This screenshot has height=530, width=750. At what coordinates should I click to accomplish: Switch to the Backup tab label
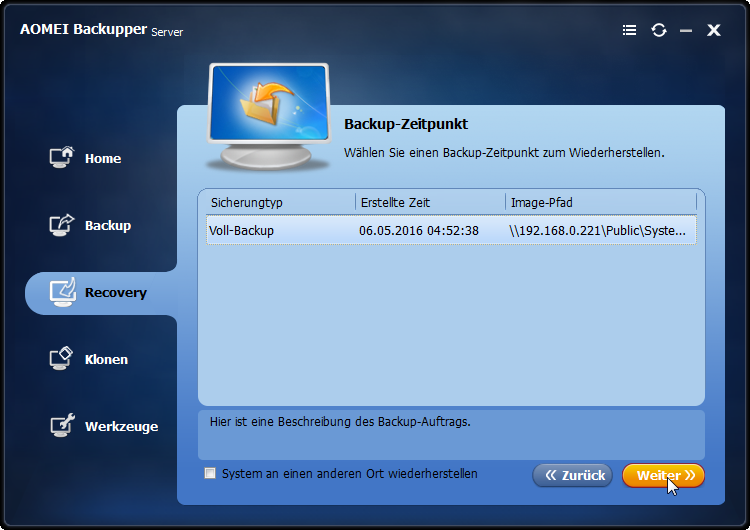(x=108, y=226)
